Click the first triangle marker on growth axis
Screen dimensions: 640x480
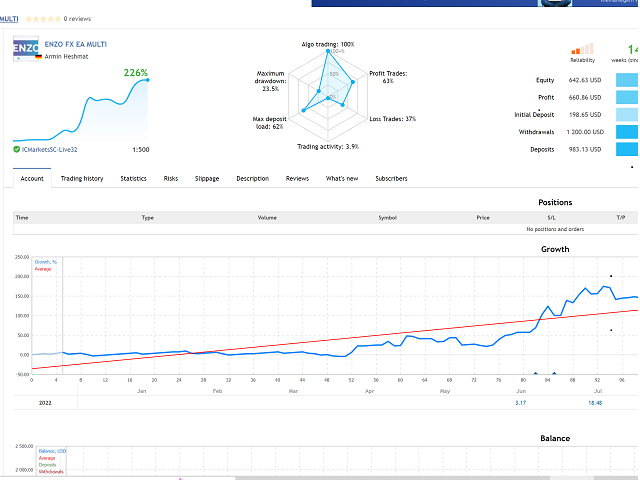[x=536, y=373]
